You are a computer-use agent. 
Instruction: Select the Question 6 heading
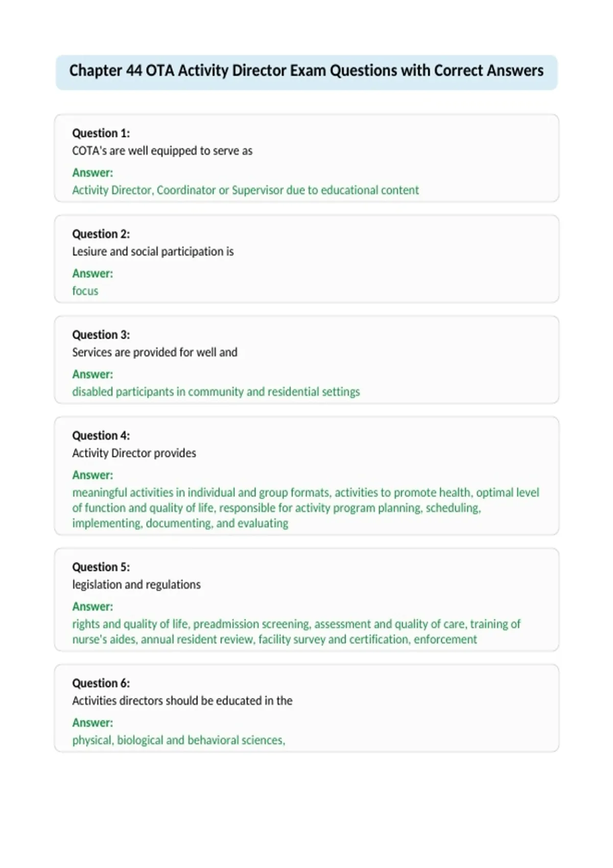[101, 683]
